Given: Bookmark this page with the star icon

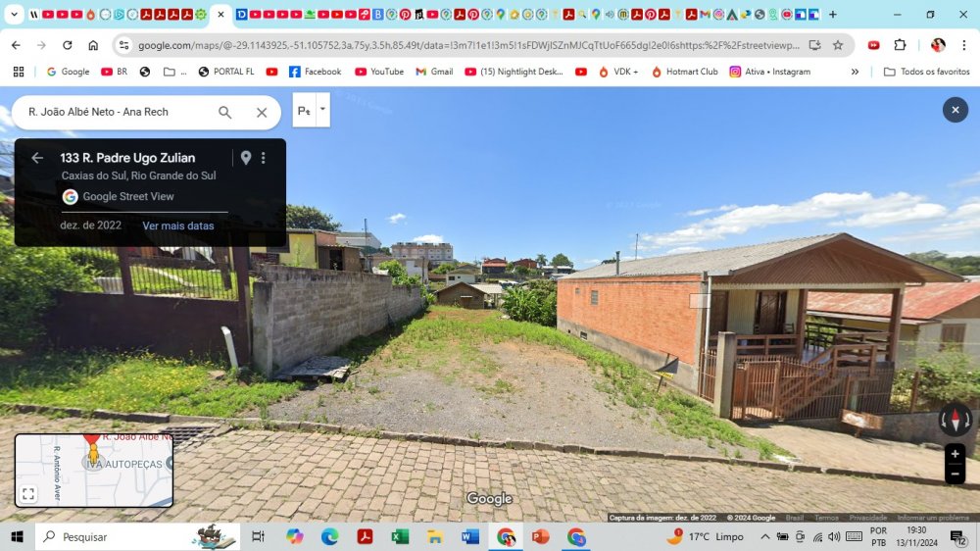Looking at the screenshot, I should (838, 45).
